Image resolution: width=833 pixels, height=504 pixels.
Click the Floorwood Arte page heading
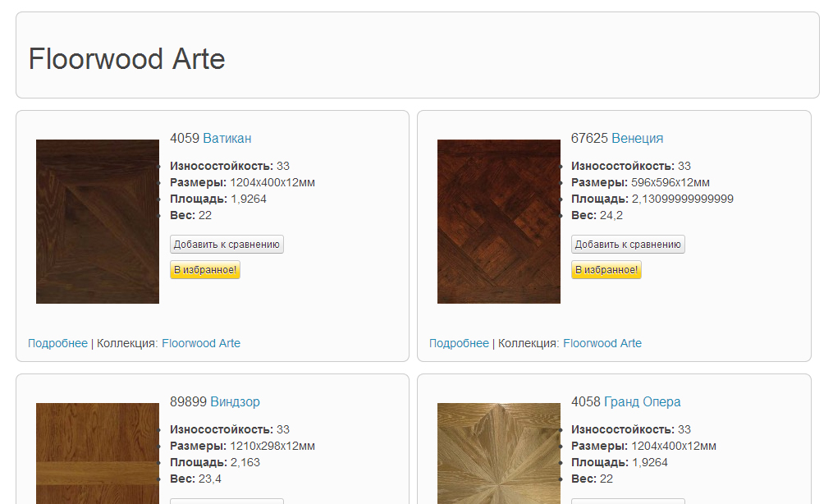pyautogui.click(x=126, y=58)
